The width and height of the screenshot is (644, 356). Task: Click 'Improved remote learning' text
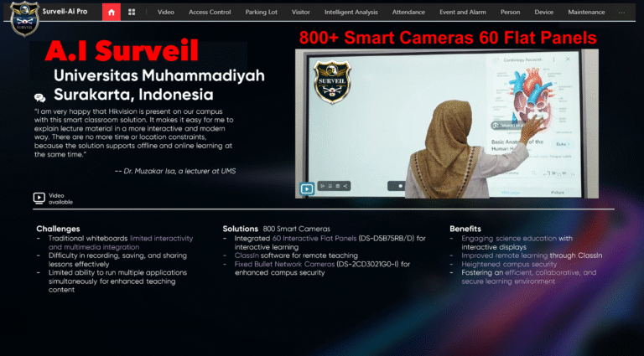504,255
